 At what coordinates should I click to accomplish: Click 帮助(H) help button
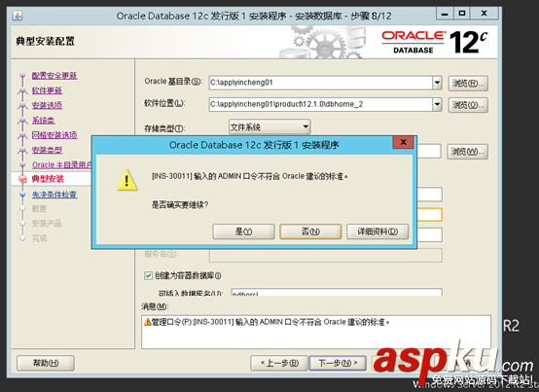(46, 363)
